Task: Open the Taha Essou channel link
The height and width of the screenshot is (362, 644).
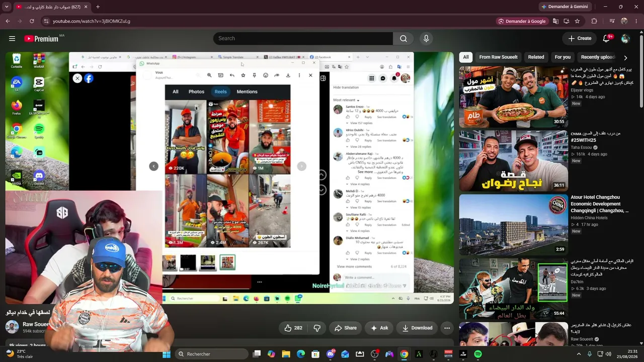Action: click(x=582, y=148)
